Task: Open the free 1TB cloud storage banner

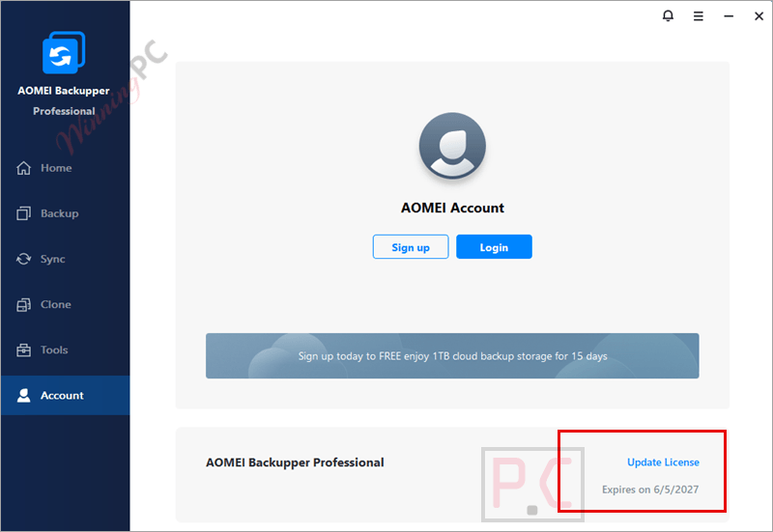Action: (x=452, y=355)
